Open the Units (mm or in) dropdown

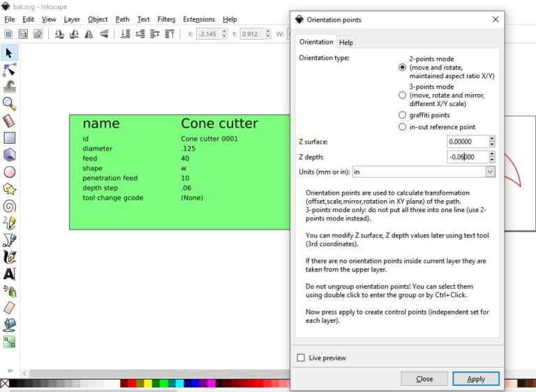coord(490,172)
